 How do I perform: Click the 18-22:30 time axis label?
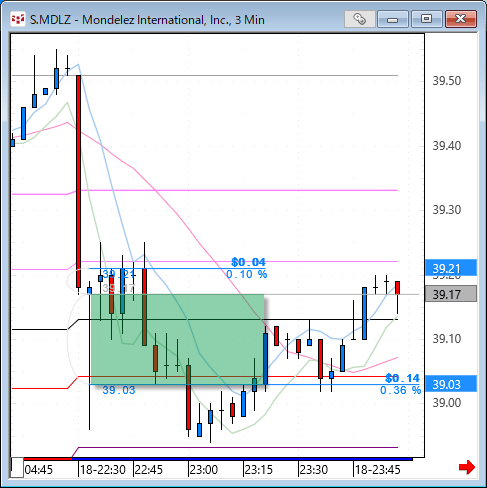tap(103, 470)
